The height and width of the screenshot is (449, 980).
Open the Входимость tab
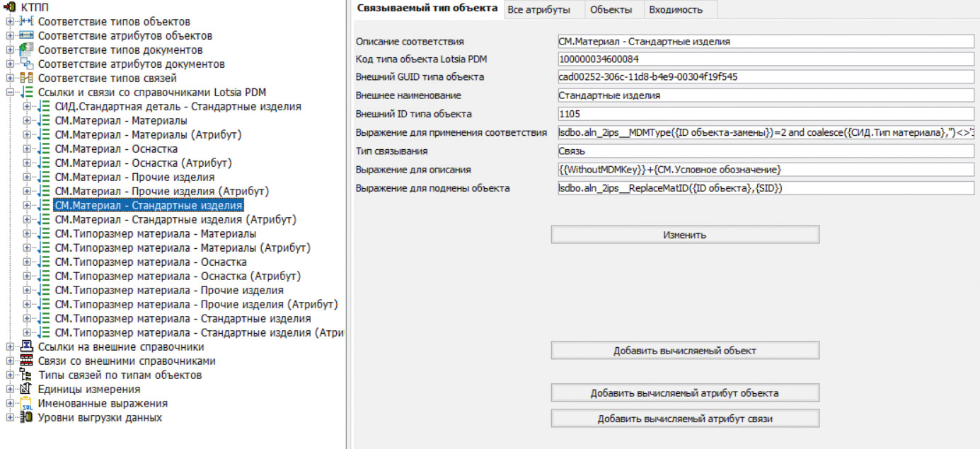(676, 10)
